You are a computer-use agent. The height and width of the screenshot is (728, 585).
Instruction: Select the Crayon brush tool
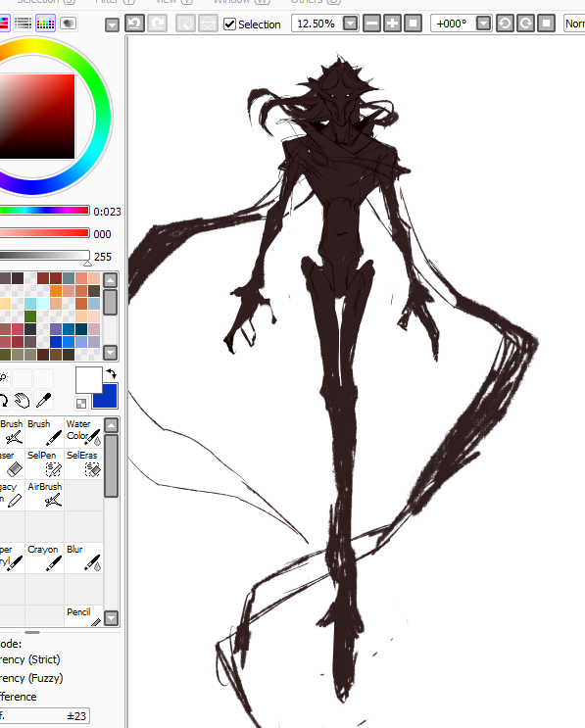[44, 558]
